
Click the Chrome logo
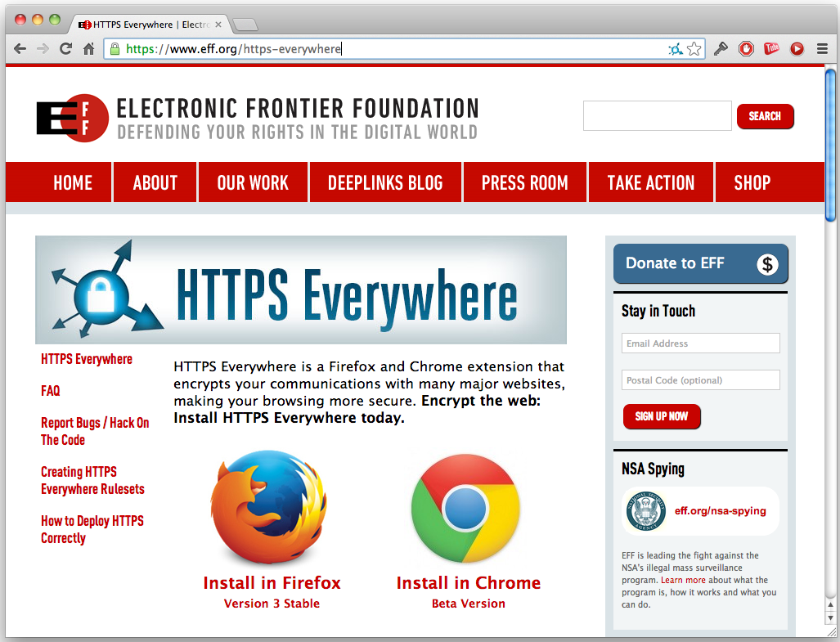(x=465, y=508)
